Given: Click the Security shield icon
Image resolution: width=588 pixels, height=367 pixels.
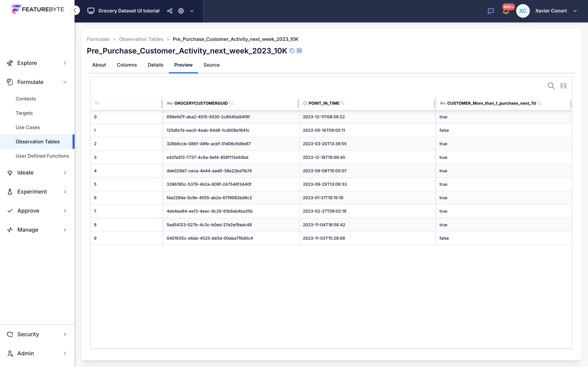Looking at the screenshot, I should 10,334.
